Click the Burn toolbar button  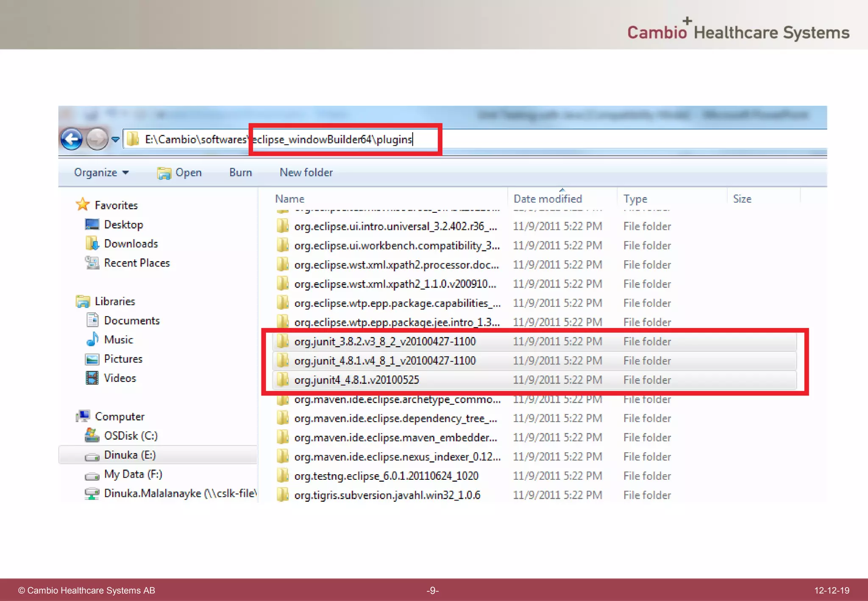pyautogui.click(x=240, y=173)
